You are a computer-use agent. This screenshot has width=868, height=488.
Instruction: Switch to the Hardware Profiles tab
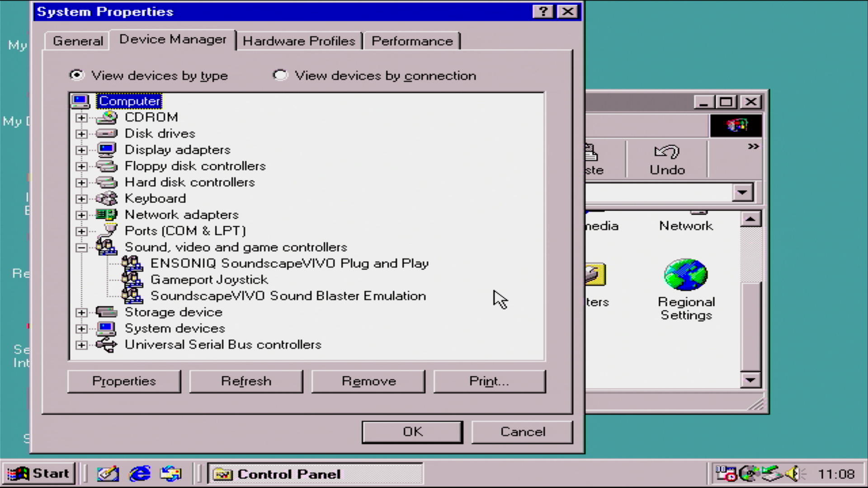point(299,41)
